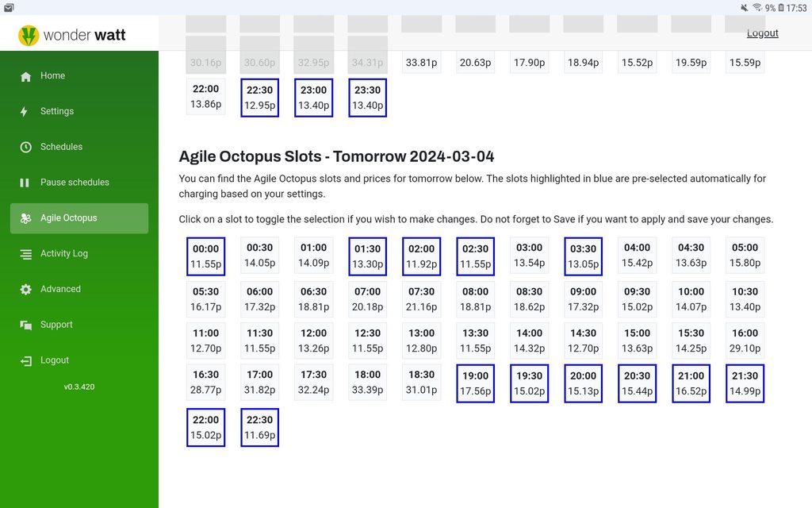Click the Schedules clock icon
Image resolution: width=812 pixels, height=508 pixels.
pos(25,147)
